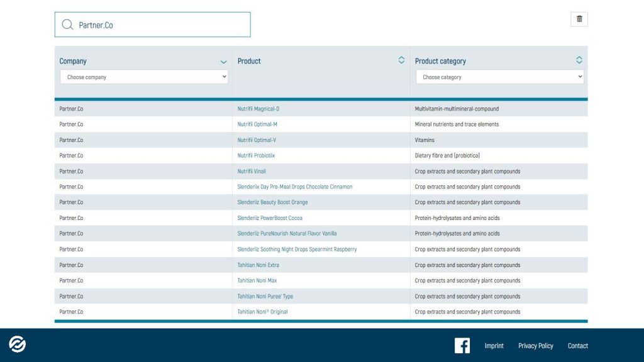644x362 pixels.
Task: Click Partner.Co in the Tahitian Noni Max row
Action: coord(71,281)
